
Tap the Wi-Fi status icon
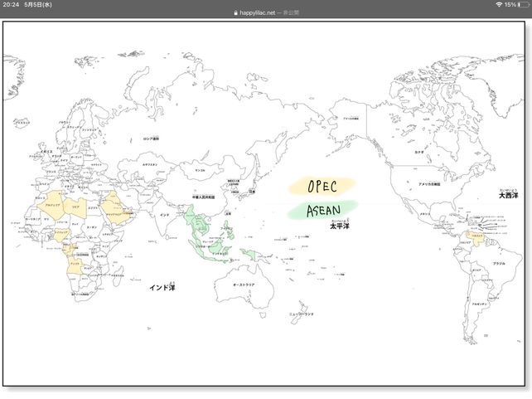coord(498,4)
